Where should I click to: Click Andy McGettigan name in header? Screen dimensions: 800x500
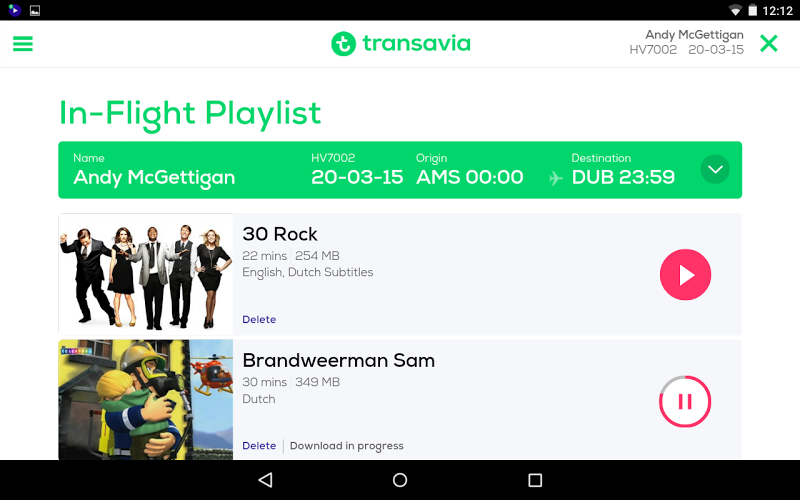[x=694, y=35]
